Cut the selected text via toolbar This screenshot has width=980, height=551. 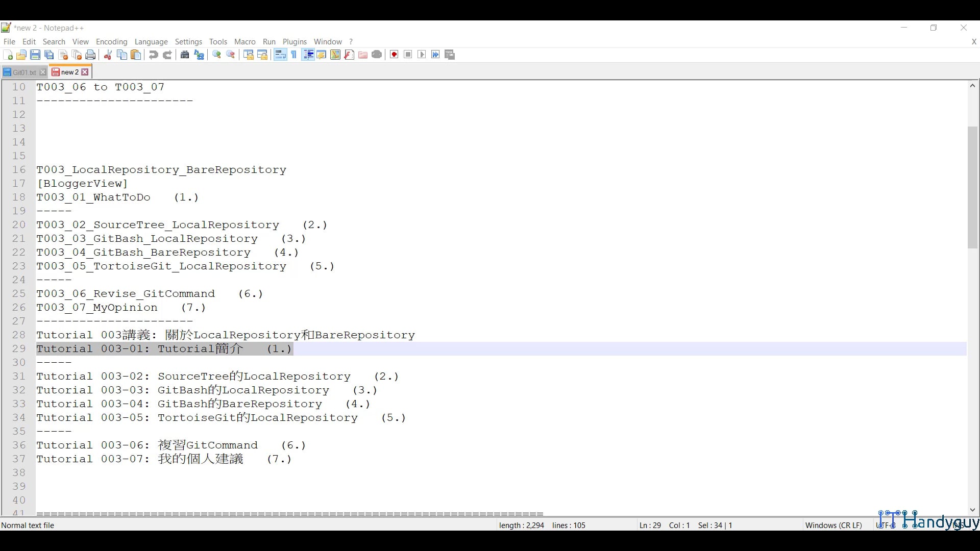tap(108, 55)
